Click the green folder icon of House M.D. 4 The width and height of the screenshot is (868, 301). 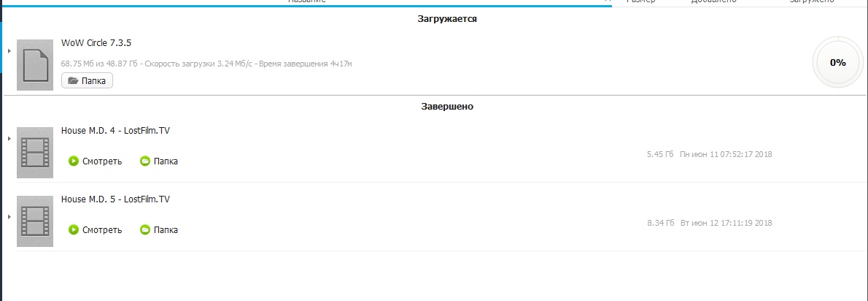click(x=145, y=161)
